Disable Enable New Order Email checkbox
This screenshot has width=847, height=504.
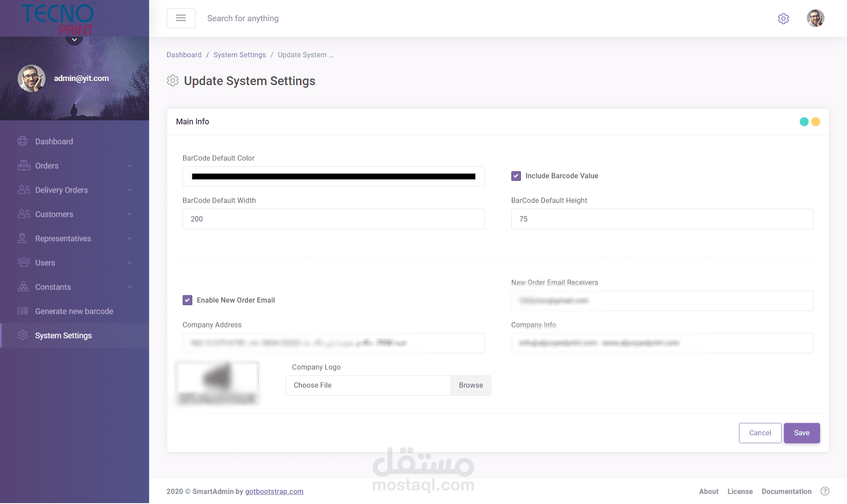pyautogui.click(x=187, y=300)
